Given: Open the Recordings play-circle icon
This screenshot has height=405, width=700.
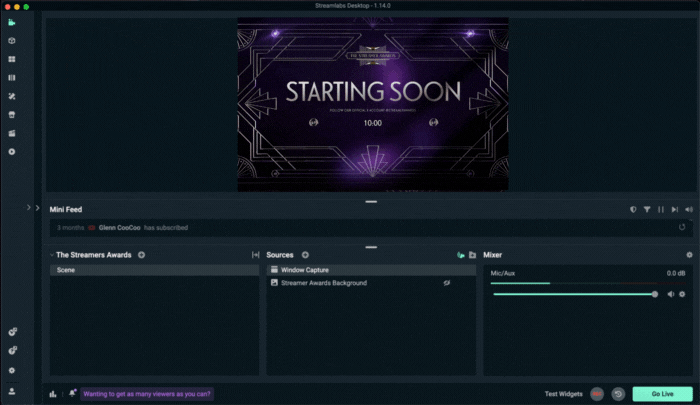Looking at the screenshot, I should (x=12, y=152).
